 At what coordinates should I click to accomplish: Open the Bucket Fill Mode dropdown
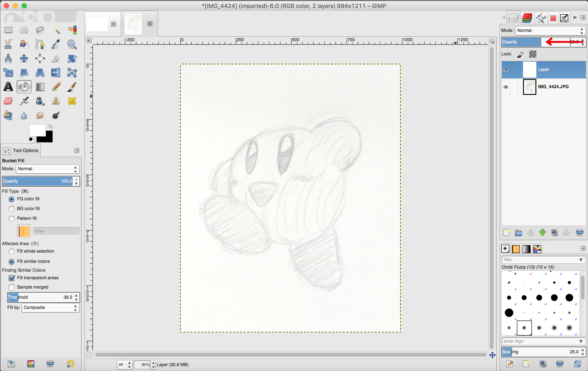coord(48,169)
